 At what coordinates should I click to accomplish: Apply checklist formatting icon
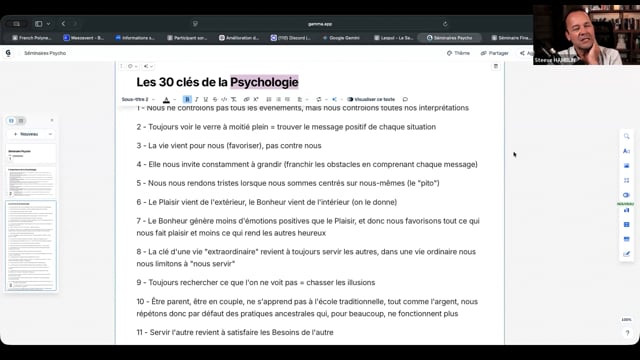point(287,99)
